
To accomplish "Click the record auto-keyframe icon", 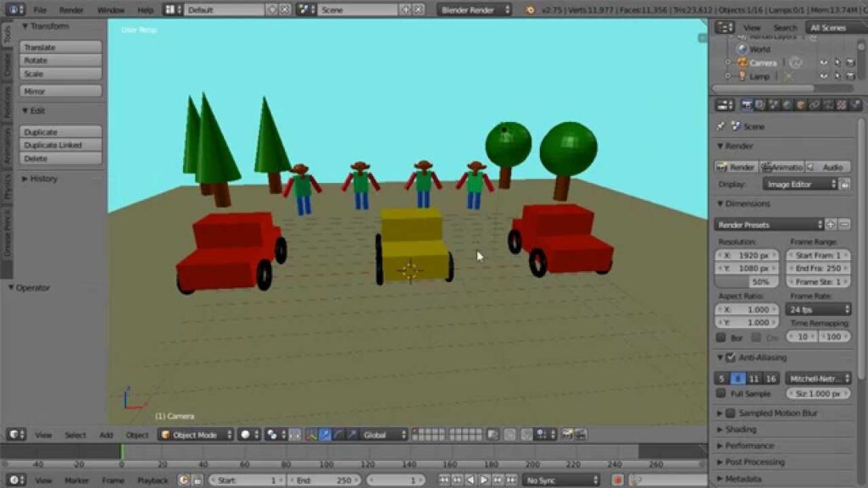I will pyautogui.click(x=618, y=480).
